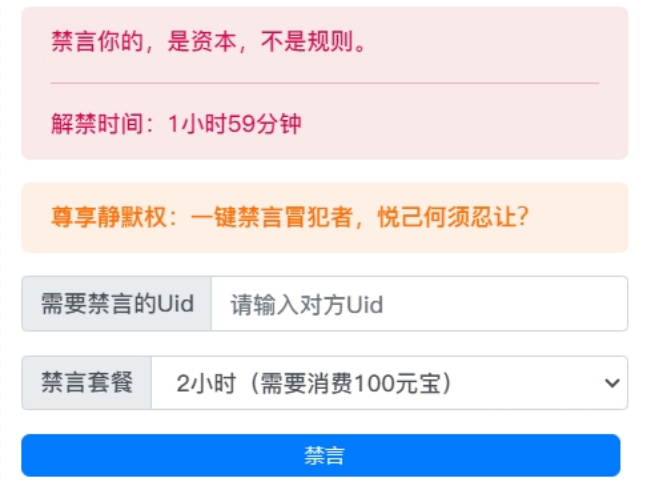Click the 需要禁言的Uid label
Image resolution: width=666 pixels, height=481 pixels.
(x=116, y=304)
